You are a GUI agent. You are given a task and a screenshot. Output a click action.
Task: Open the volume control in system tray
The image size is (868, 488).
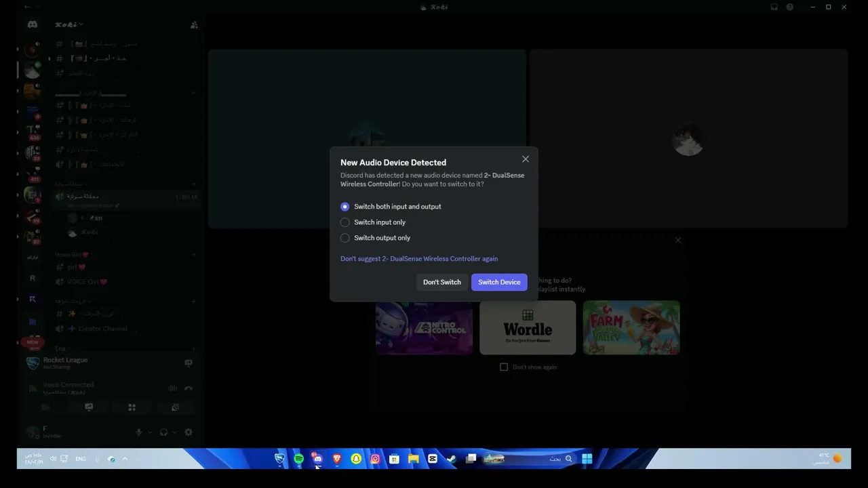pyautogui.click(x=53, y=459)
